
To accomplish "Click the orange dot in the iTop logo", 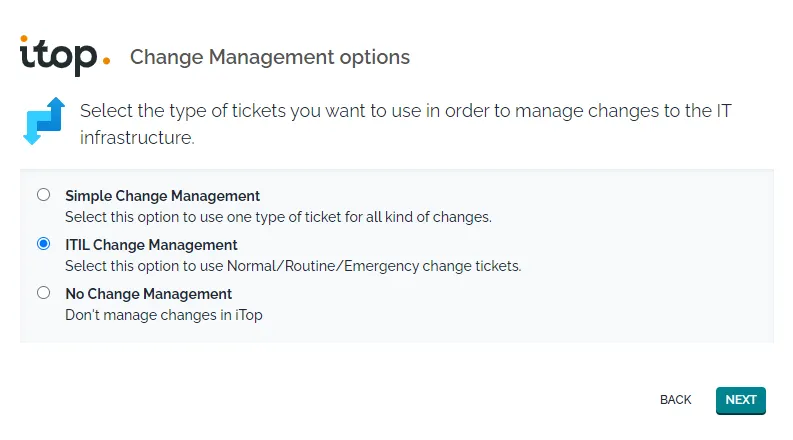I will click(106, 59).
